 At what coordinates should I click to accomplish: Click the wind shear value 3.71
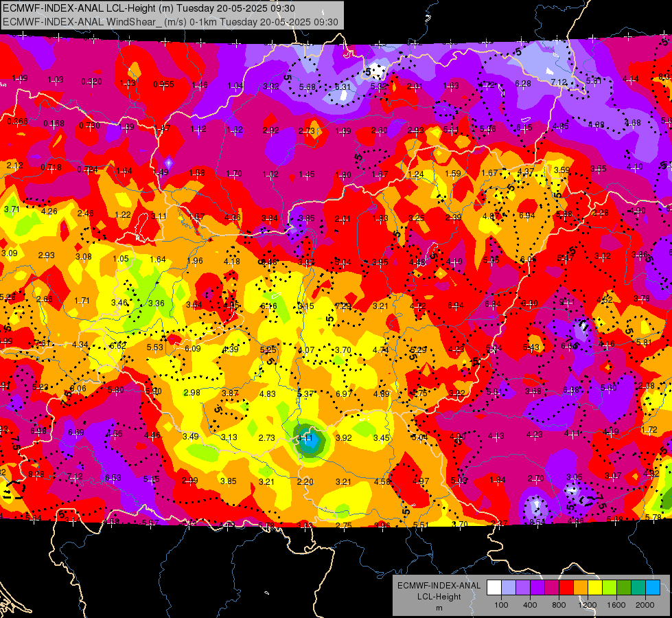coord(12,209)
